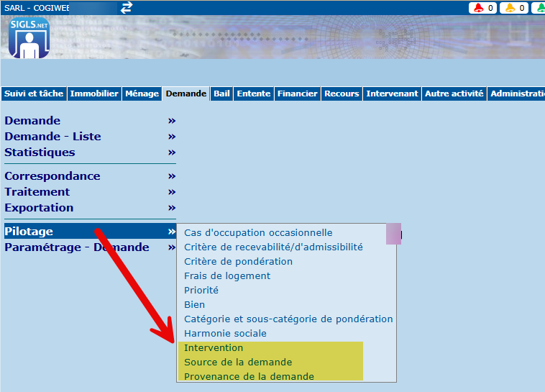Click the swap arrows icon in header
The height and width of the screenshot is (392, 545).
127,7
